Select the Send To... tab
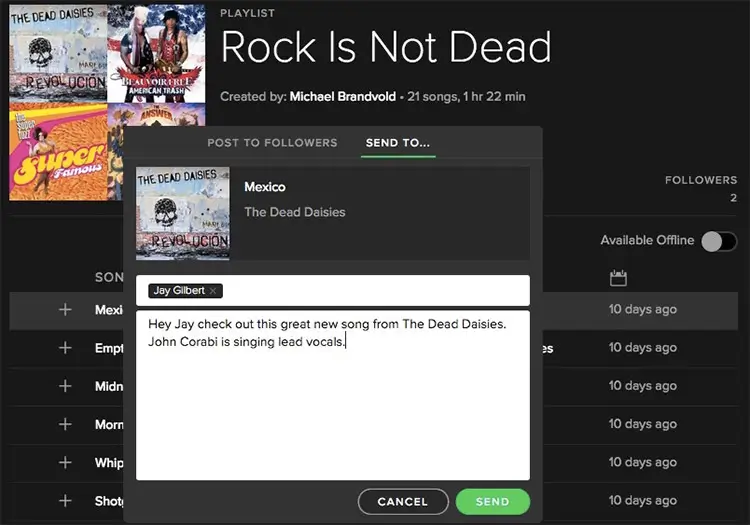Image resolution: width=750 pixels, height=525 pixels. [398, 142]
